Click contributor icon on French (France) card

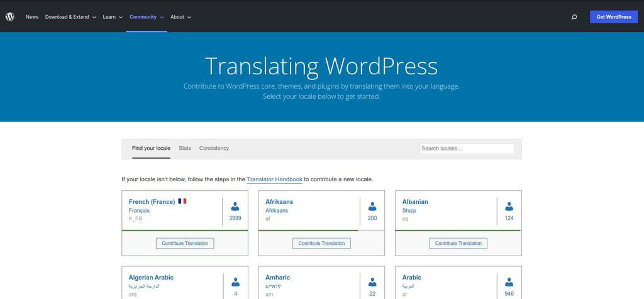tap(235, 206)
